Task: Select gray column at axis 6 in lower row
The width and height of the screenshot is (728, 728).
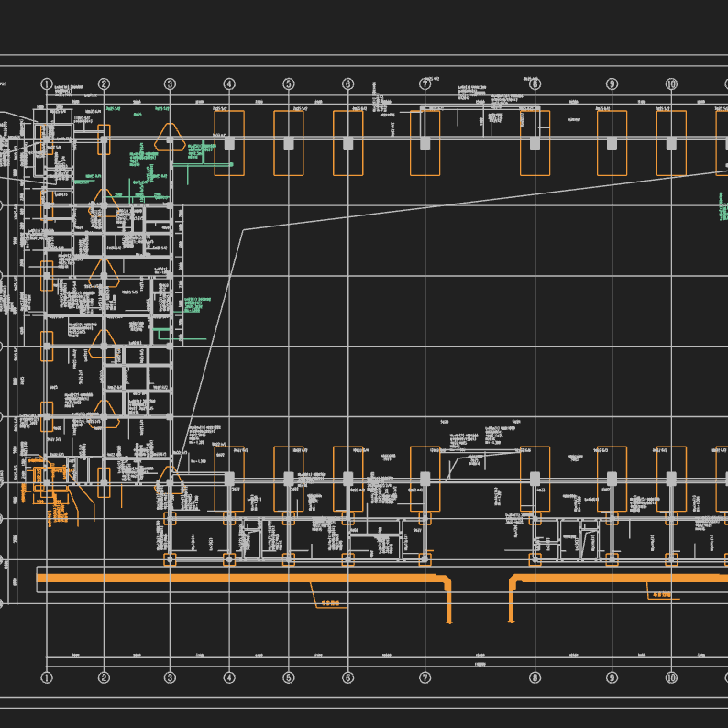Action: coord(347,479)
